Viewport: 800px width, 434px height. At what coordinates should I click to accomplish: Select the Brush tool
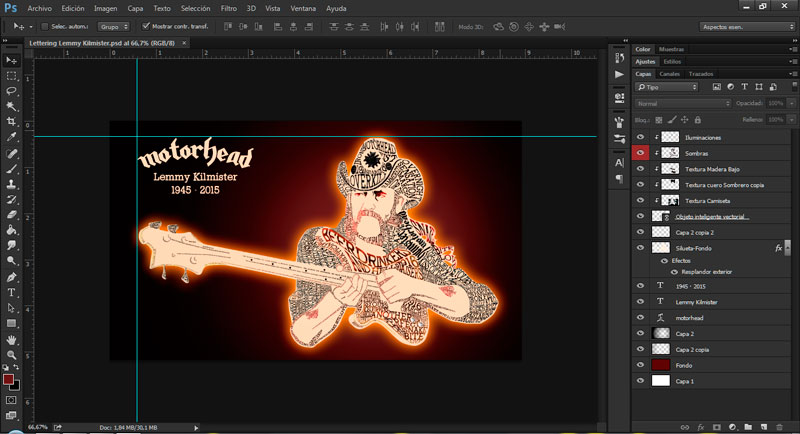11,169
